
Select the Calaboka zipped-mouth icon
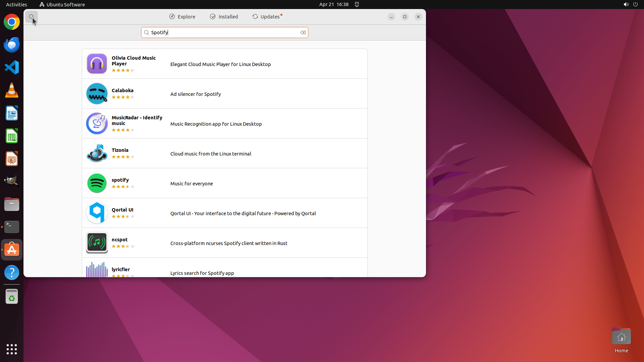tap(97, 94)
